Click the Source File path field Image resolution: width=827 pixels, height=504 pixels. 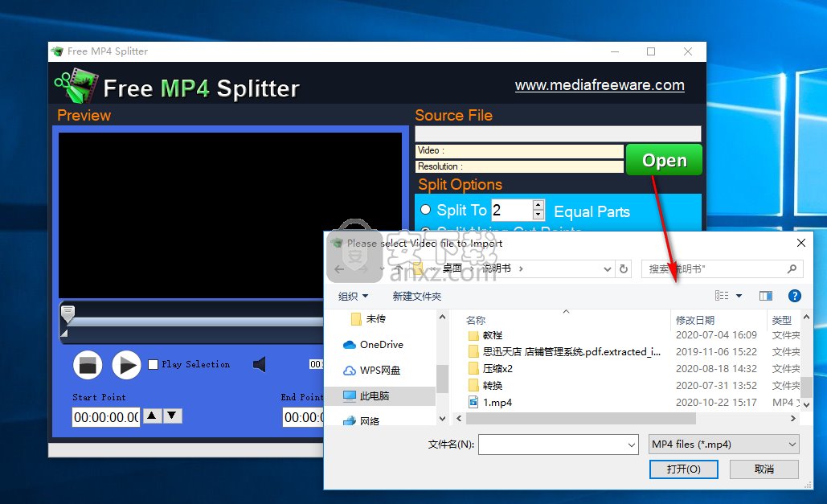point(558,133)
